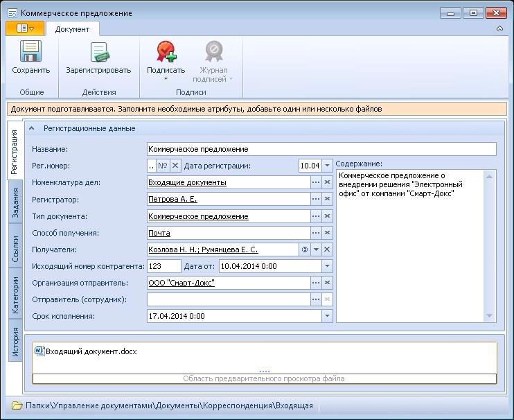The image size is (514, 420).
Task: Click the Сохранить (Save) floppy disk icon
Action: click(30, 53)
